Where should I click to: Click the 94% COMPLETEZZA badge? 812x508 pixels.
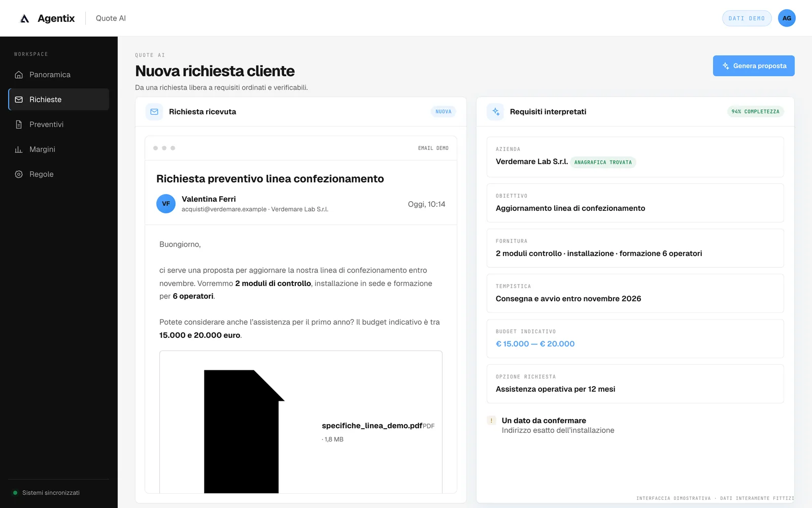coord(755,112)
